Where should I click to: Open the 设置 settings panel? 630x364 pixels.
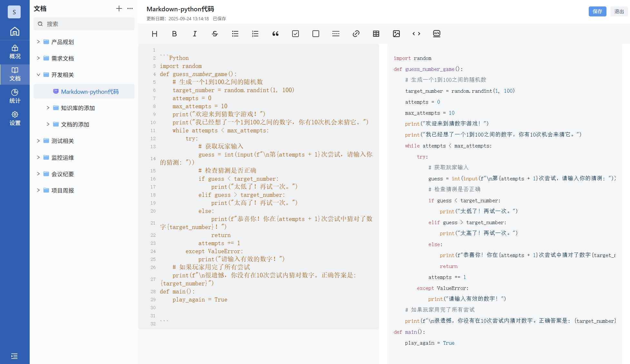[15, 118]
